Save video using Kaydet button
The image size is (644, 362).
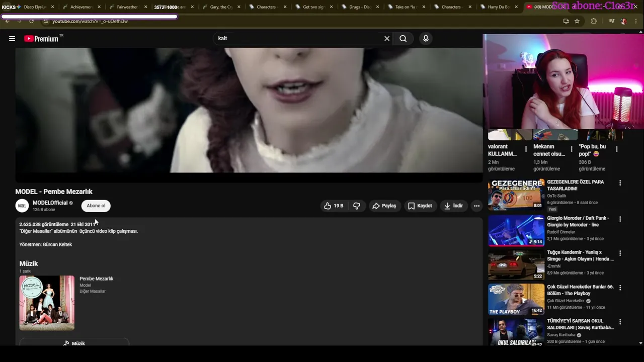420,206
